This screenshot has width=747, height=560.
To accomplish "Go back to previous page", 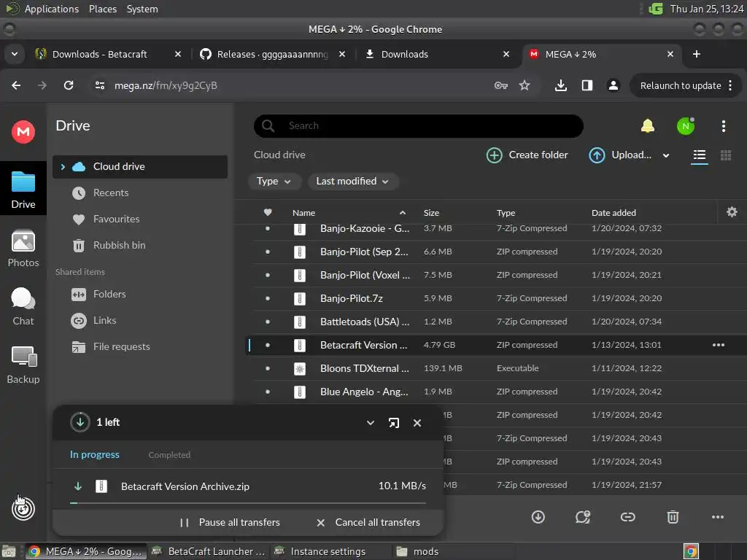I will (16, 85).
